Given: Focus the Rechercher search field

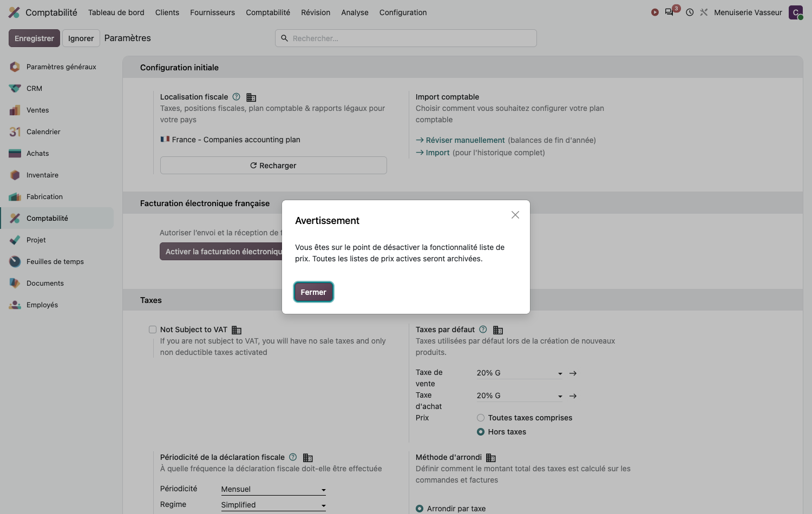Looking at the screenshot, I should pos(406,38).
